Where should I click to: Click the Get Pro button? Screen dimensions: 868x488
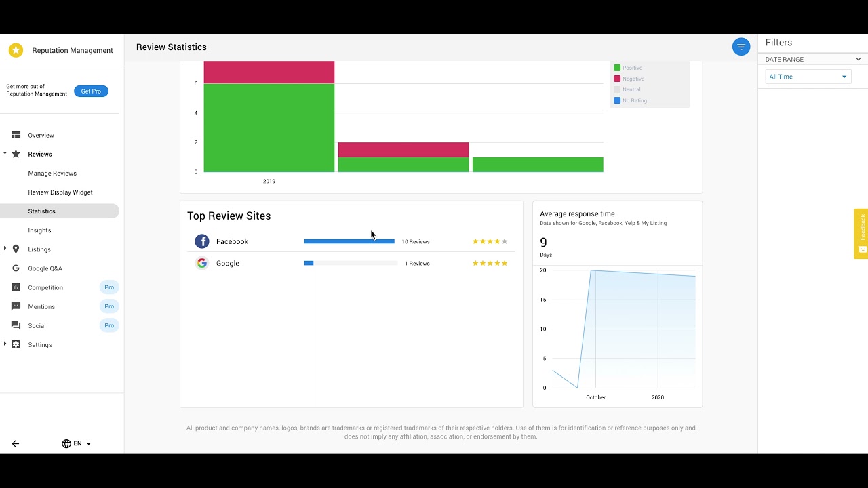(91, 91)
